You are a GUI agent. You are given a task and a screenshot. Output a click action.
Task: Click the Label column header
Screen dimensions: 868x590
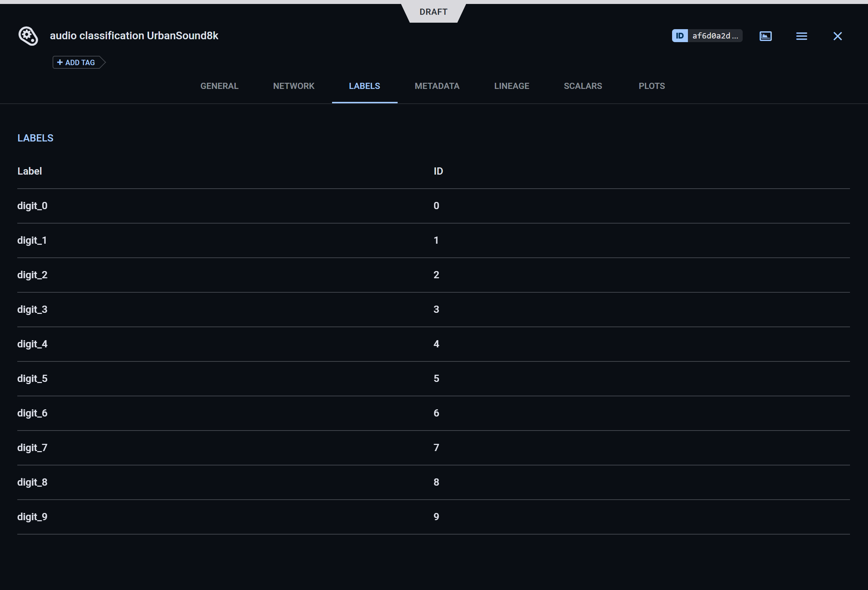point(30,171)
